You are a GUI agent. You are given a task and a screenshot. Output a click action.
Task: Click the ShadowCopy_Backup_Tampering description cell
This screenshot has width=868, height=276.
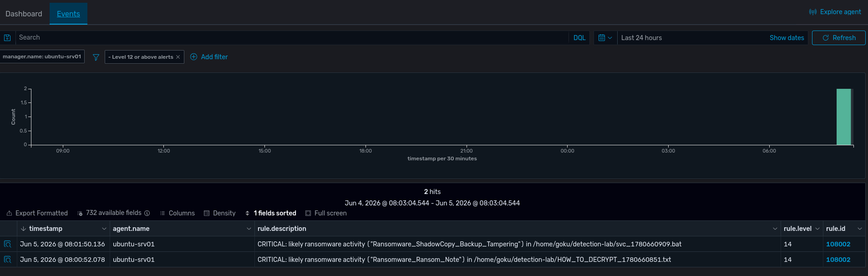tap(517, 244)
